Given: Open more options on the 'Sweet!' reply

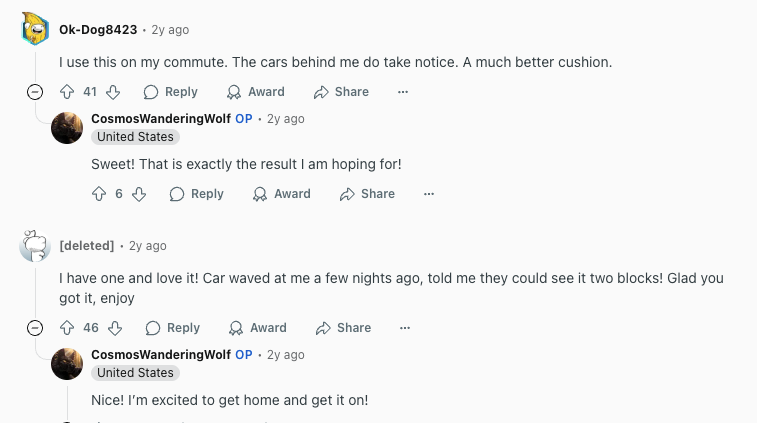Looking at the screenshot, I should pos(429,194).
